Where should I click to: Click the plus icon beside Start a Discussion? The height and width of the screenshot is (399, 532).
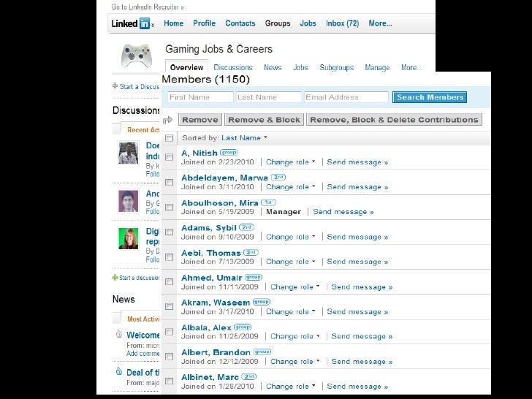click(115, 85)
